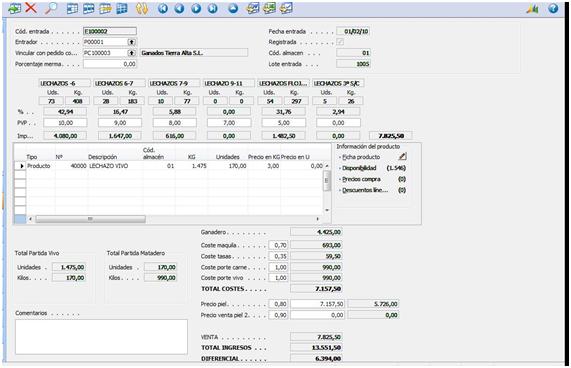The height and width of the screenshot is (368, 571).
Task: Click first document-with-arrow icon after up arrow
Action: coord(253,8)
